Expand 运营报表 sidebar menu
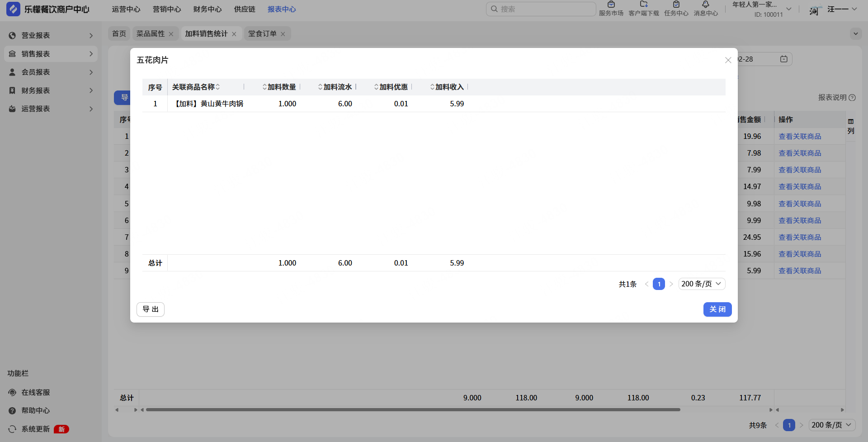This screenshot has width=868, height=442. coord(51,109)
